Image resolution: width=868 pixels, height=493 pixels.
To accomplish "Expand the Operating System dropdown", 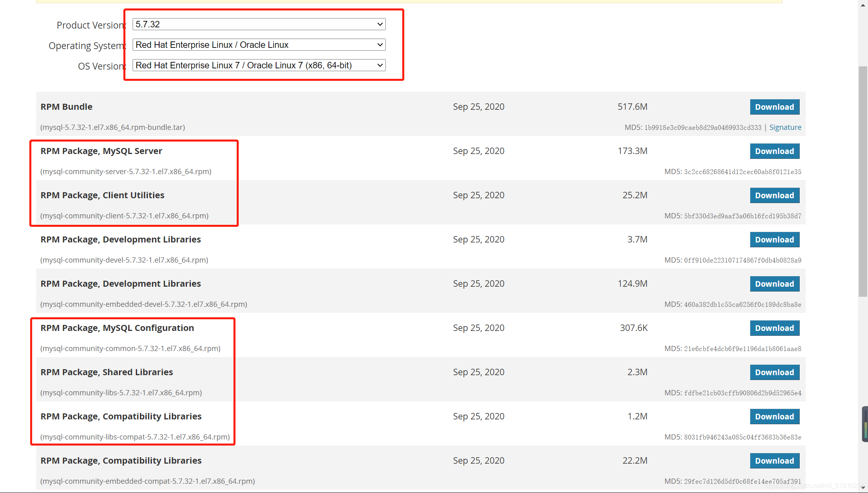I will tap(259, 45).
